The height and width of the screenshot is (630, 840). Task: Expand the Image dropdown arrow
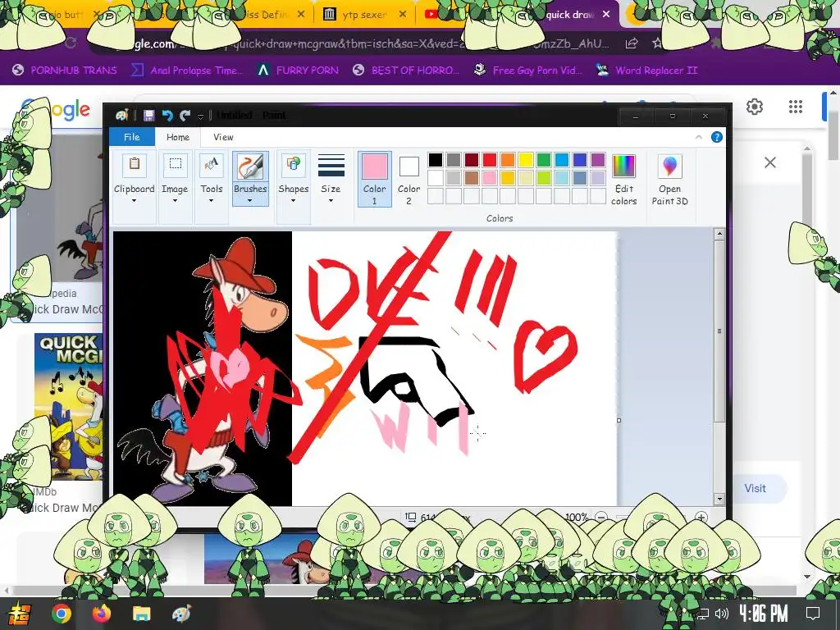(x=176, y=201)
